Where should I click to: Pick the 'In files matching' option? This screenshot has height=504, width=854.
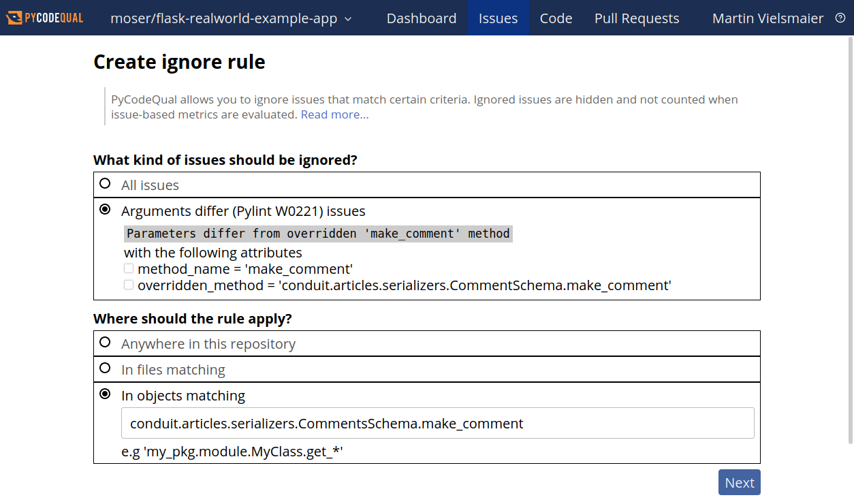pos(105,368)
